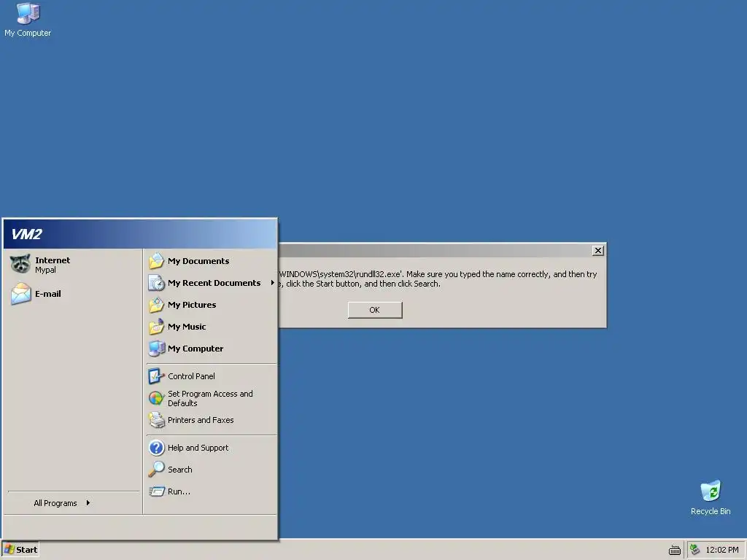Expand the All Programs arrow
This screenshot has height=560, width=747.
(88, 503)
